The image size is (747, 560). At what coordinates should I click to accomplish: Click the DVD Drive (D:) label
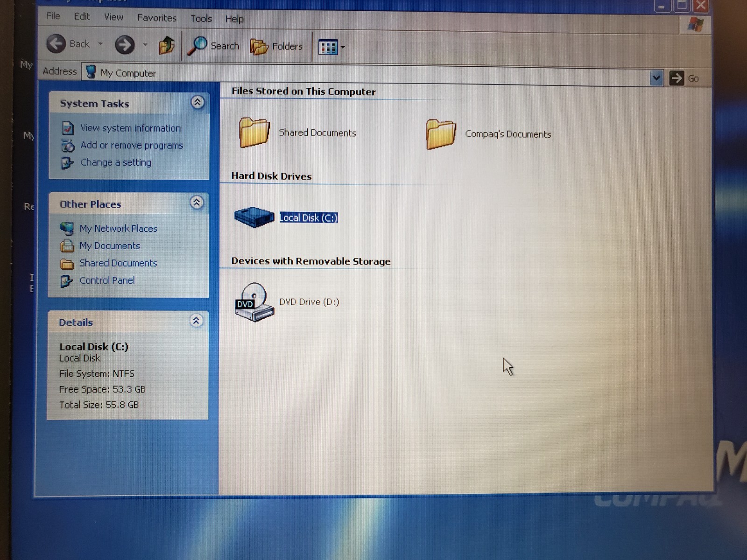pos(309,302)
